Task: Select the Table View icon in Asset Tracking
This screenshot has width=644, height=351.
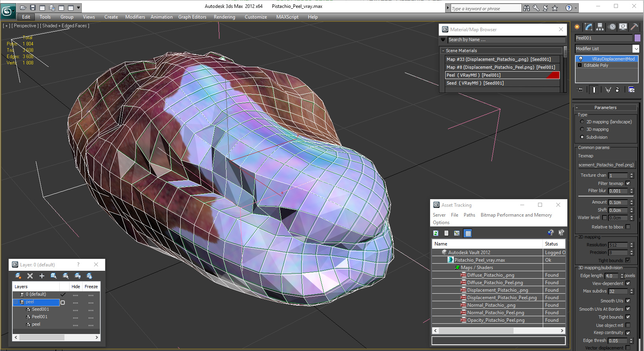Action: (468, 233)
